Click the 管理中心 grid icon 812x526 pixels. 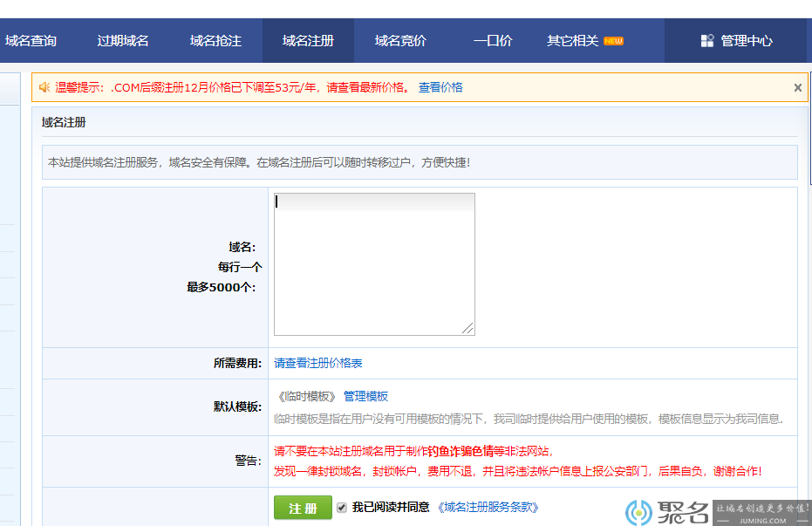pos(706,40)
